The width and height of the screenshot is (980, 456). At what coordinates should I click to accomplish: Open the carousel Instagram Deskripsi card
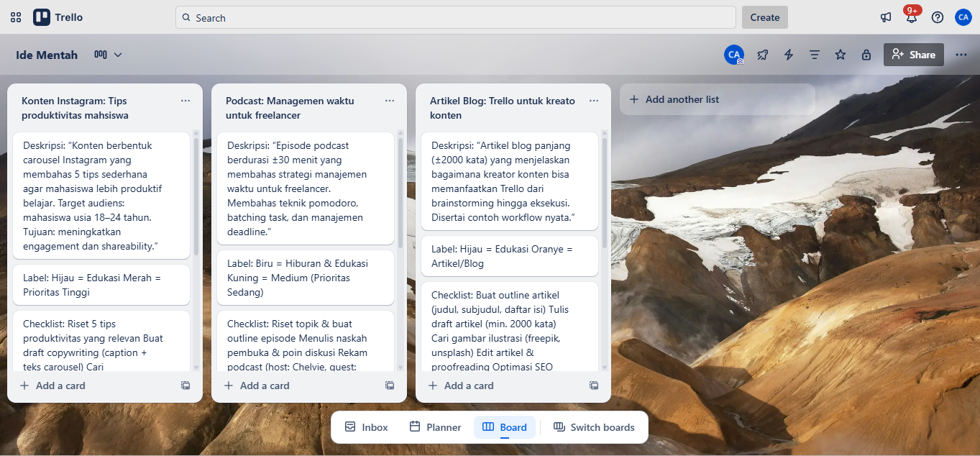tap(101, 196)
